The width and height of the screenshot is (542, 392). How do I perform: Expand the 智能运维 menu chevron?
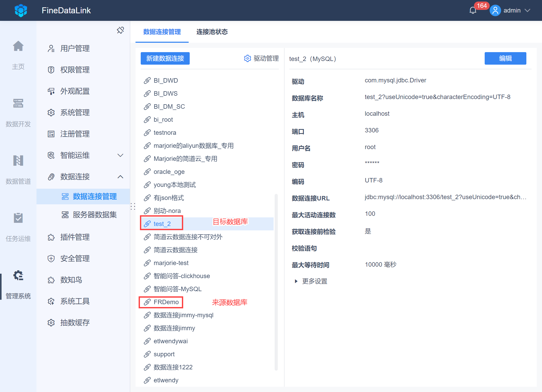click(x=120, y=155)
